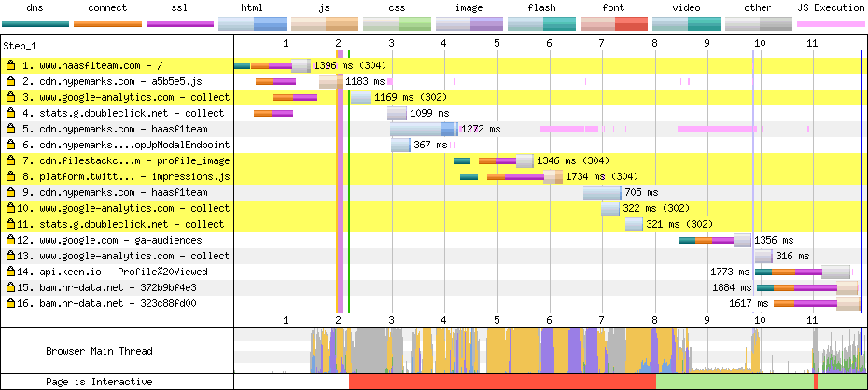The image size is (868, 390).
Task: Click the lock icon beside ga-audiences request
Action: (x=10, y=240)
